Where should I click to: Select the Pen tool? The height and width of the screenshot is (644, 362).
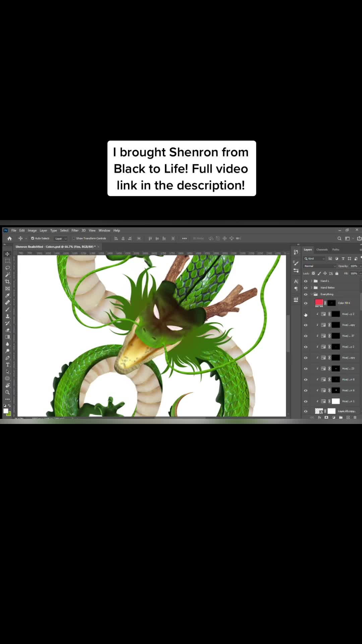tap(7, 358)
